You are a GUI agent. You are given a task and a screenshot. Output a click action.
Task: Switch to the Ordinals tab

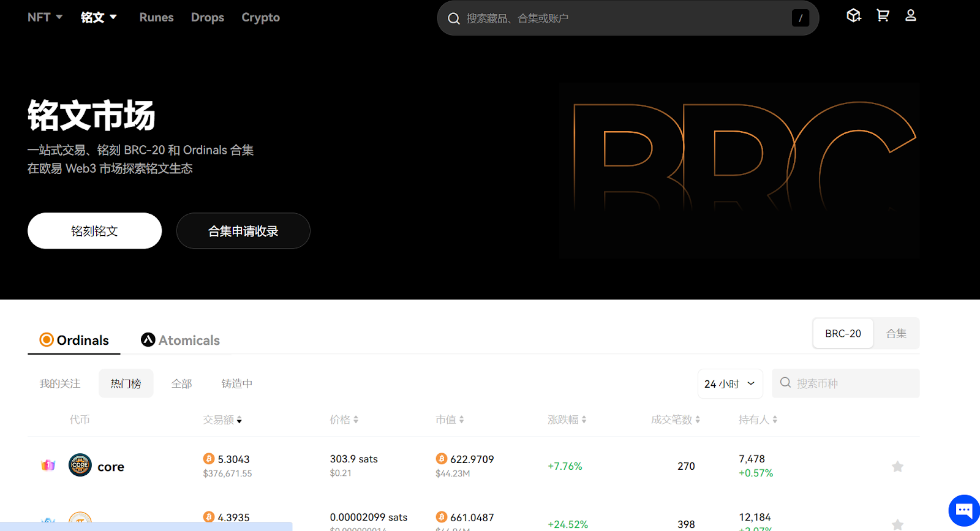pos(74,340)
